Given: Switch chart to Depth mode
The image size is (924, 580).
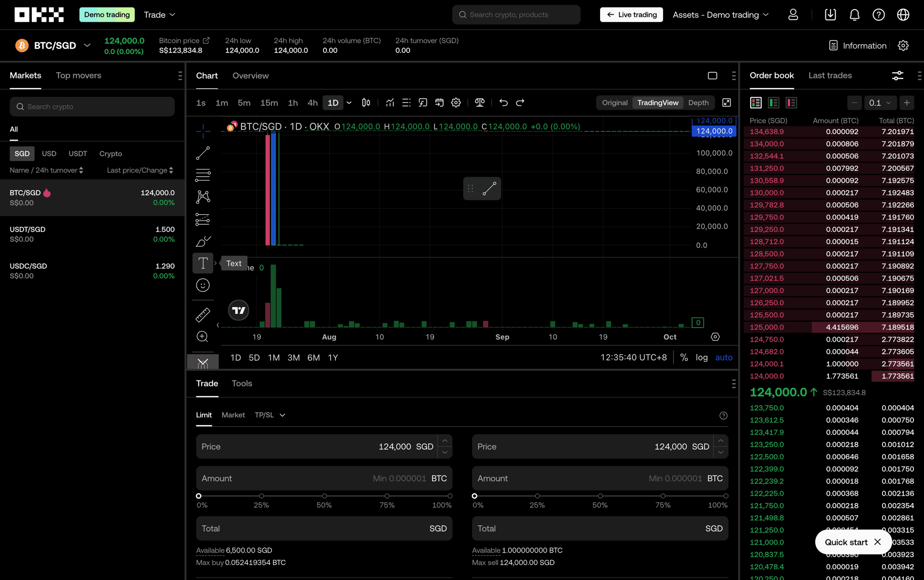Looking at the screenshot, I should (698, 103).
